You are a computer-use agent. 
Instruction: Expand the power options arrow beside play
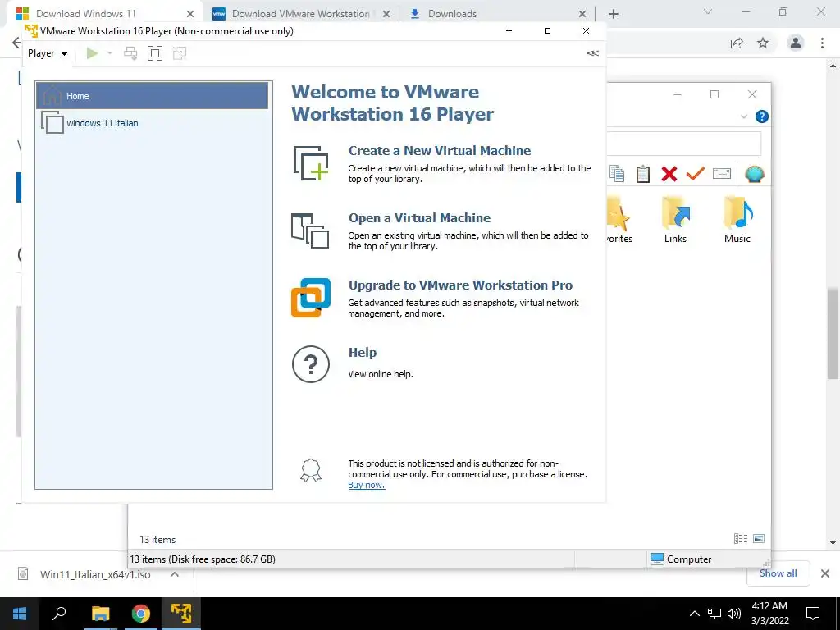[109, 53]
